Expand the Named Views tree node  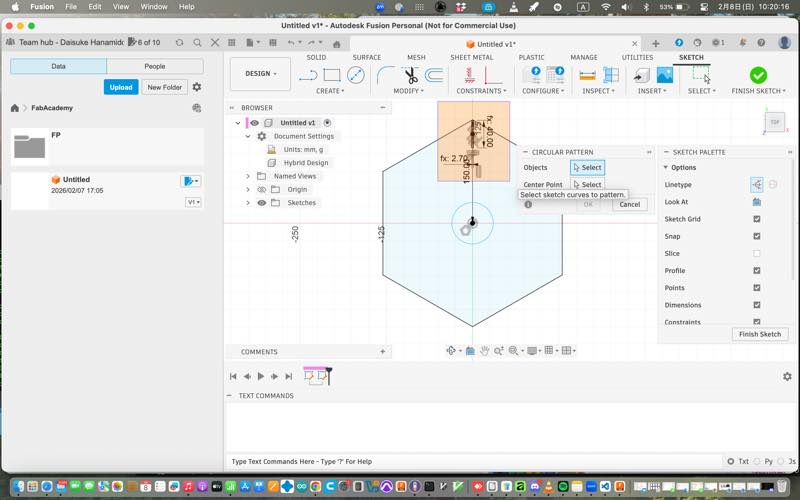point(248,176)
